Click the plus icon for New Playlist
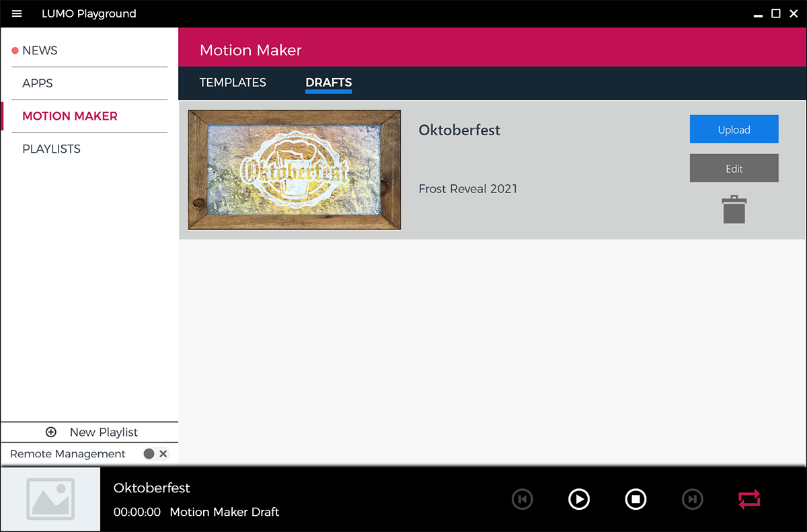This screenshot has width=807, height=532. click(51, 432)
